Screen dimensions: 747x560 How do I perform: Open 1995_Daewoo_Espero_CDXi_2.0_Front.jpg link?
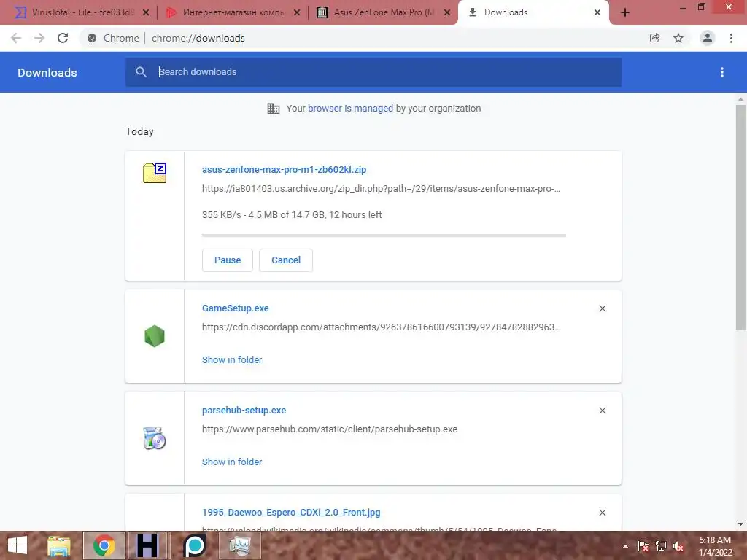(x=291, y=513)
